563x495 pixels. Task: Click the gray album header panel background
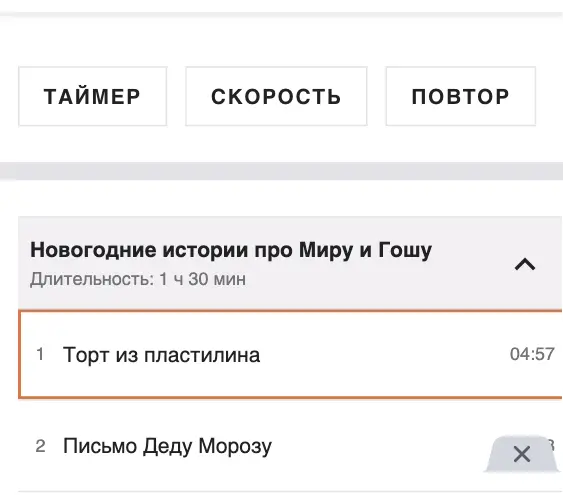(x=290, y=263)
